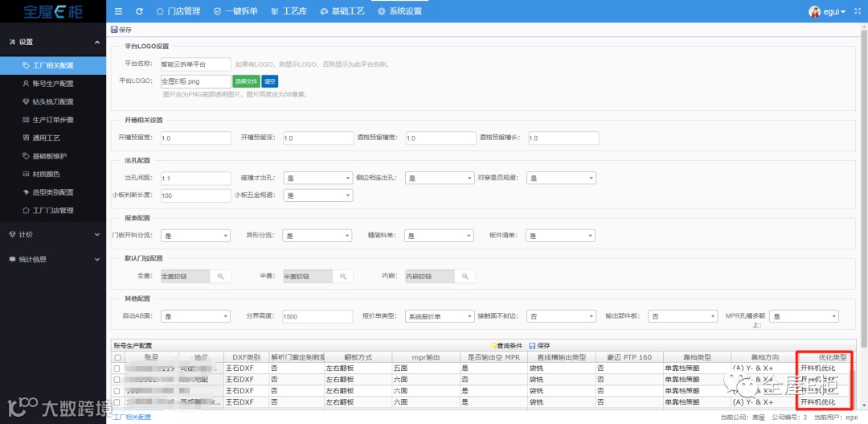Viewport: 868px width, 424px height.
Task: Open the 精简料单 dropdown
Action: [x=439, y=236]
